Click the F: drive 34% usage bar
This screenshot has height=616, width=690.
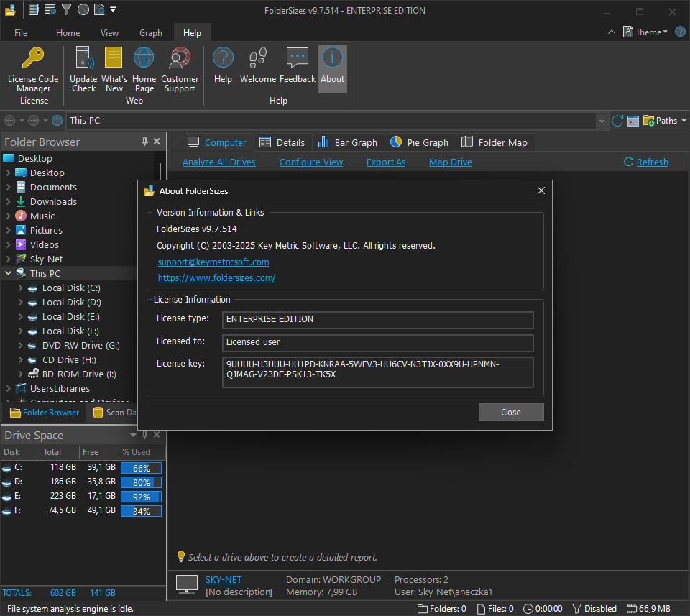(x=141, y=511)
